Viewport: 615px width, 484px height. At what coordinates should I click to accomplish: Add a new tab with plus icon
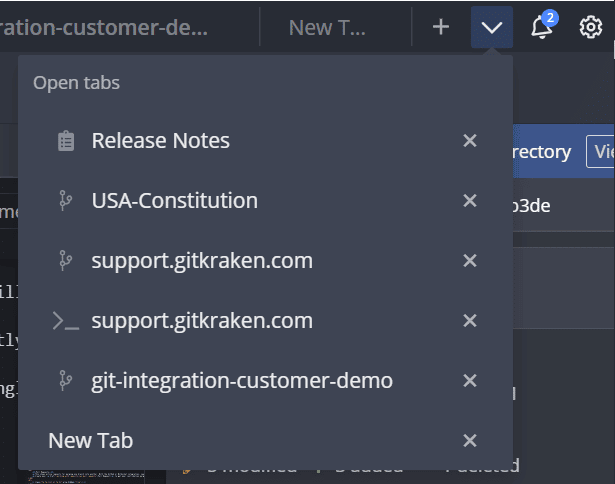[x=441, y=27]
